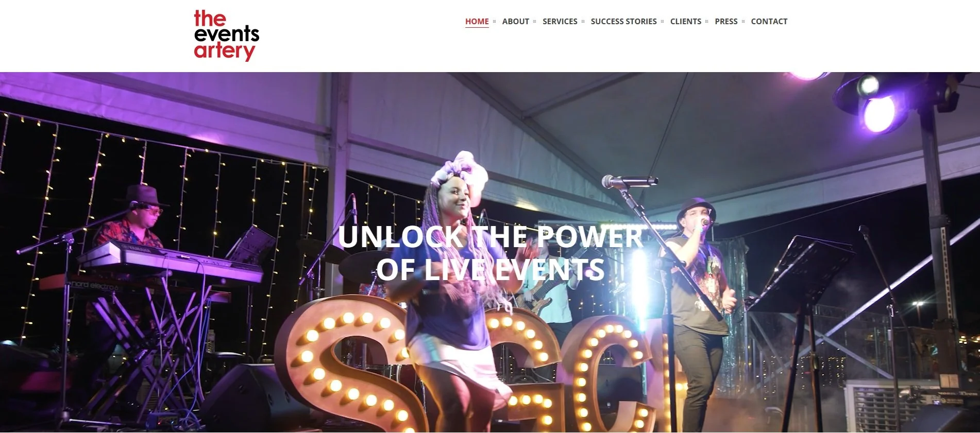
Task: Click the UNLOCK THE POWER headline text
Action: 490,237
